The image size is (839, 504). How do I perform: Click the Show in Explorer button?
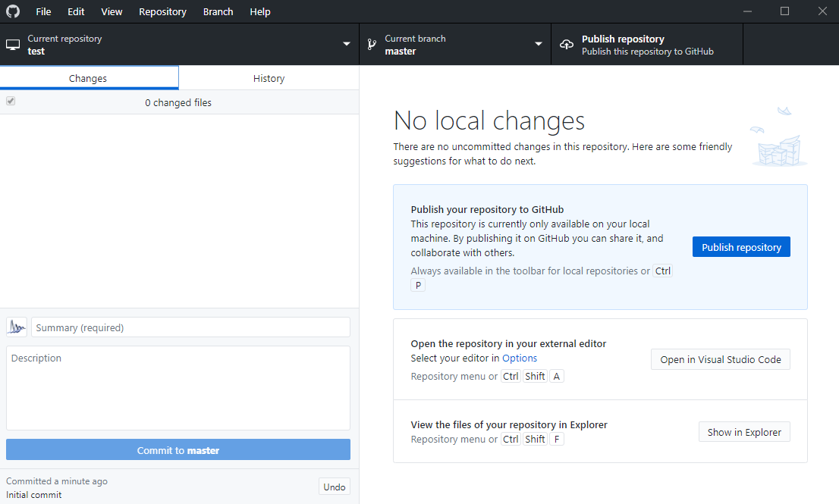pyautogui.click(x=743, y=432)
